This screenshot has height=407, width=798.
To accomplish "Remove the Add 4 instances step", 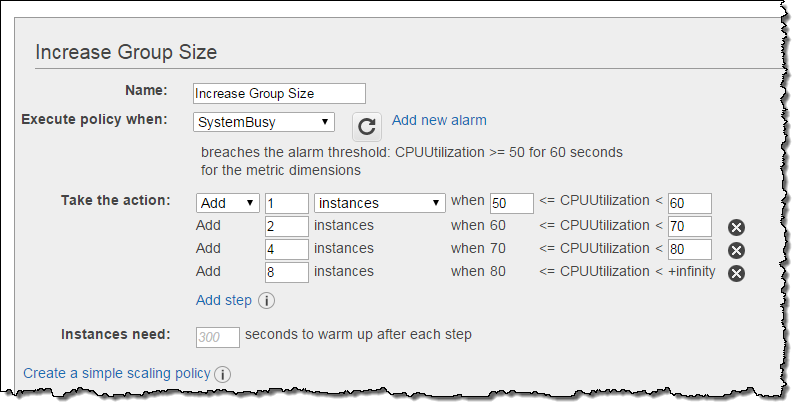I will [736, 250].
